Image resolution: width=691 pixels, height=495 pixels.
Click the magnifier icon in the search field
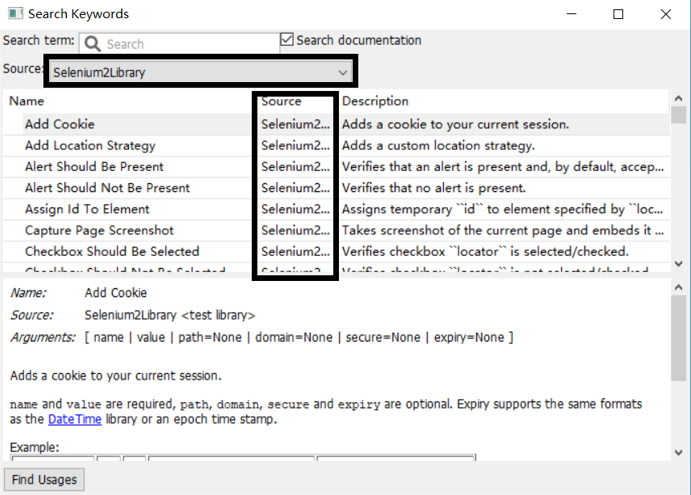(x=93, y=44)
